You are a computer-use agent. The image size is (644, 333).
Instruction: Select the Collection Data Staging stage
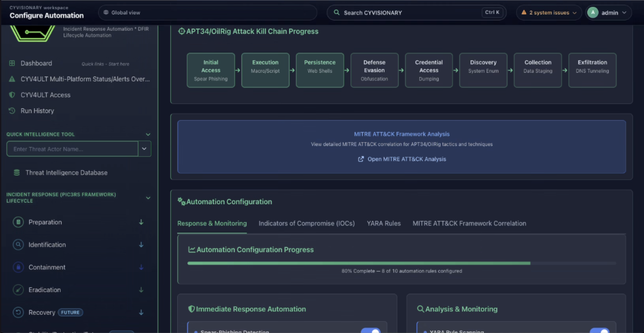click(x=538, y=70)
